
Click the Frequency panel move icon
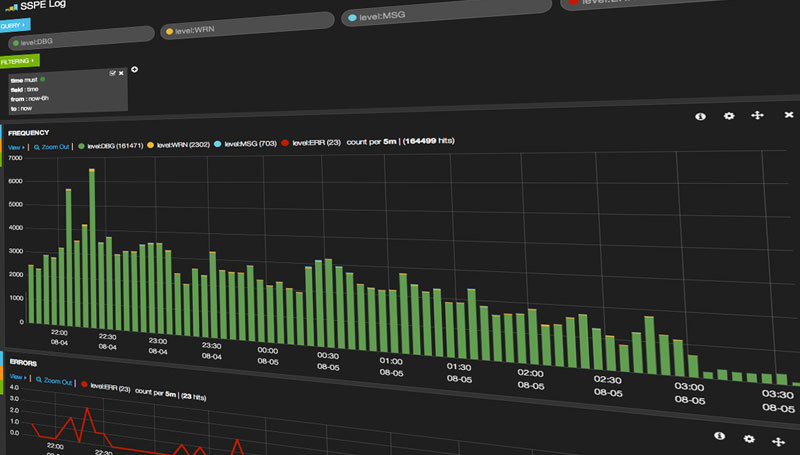758,115
